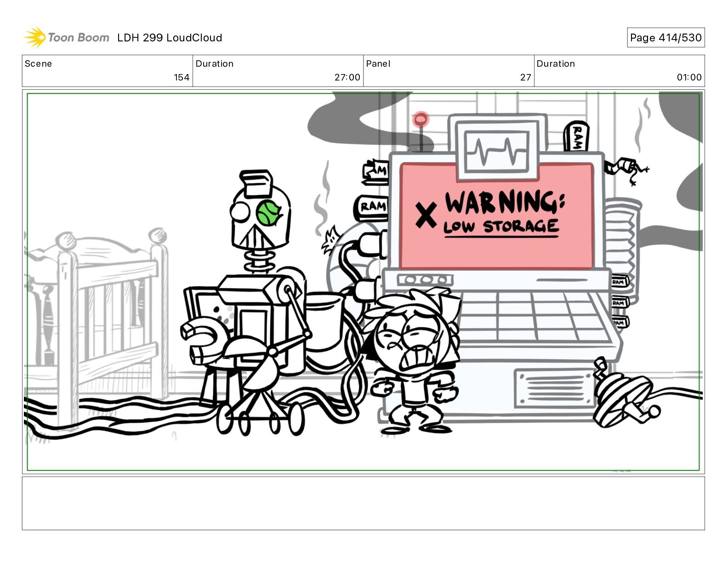This screenshot has width=728, height=563.
Task: Select the title text 'LDH 299 LoudCloud'
Action: pyautogui.click(x=170, y=38)
